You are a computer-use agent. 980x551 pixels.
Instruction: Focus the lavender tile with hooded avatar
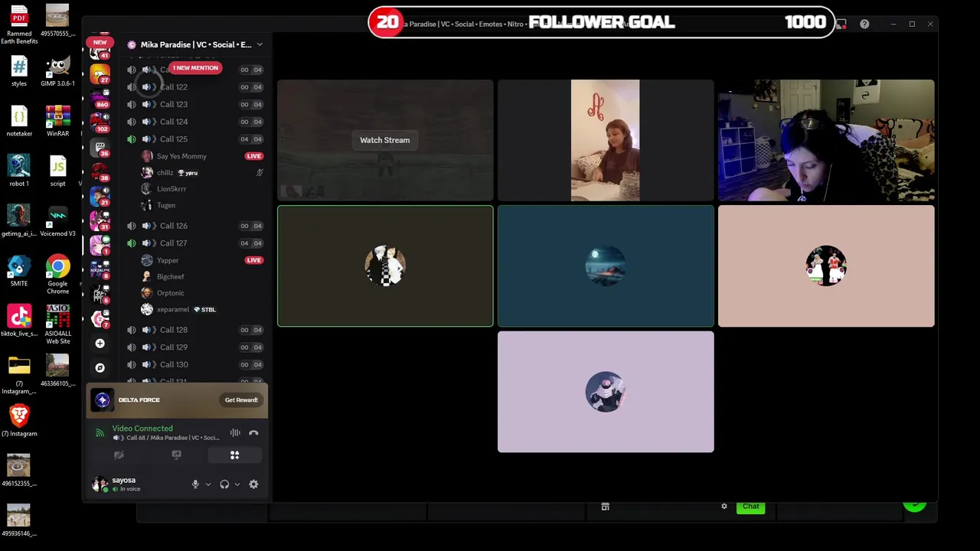(x=606, y=392)
